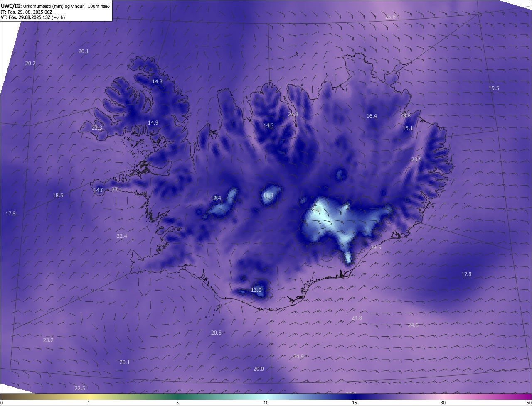
Task: Click the 22.5 value label
Action: [80, 388]
